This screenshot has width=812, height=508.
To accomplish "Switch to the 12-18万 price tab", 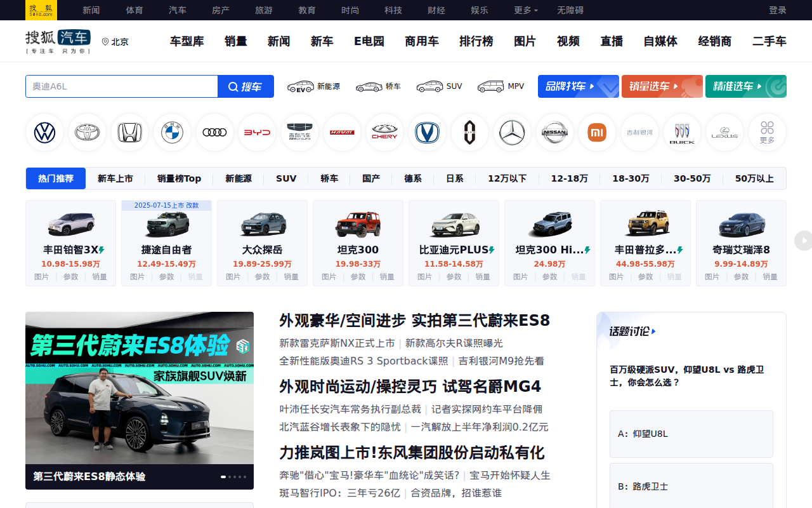I will click(569, 178).
